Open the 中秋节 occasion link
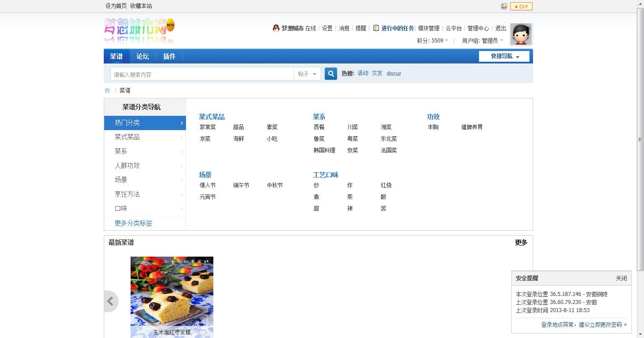 click(x=275, y=185)
